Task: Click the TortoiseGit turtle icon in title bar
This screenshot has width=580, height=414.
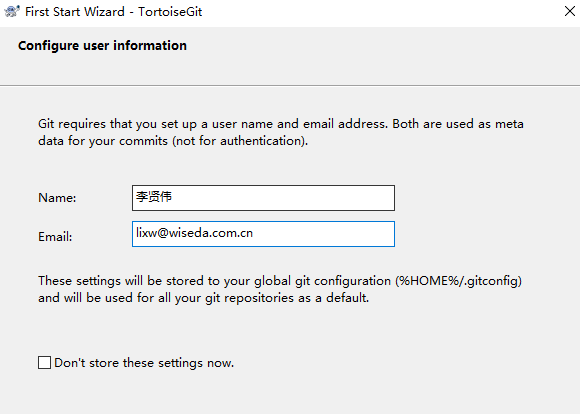Action: tap(12, 11)
